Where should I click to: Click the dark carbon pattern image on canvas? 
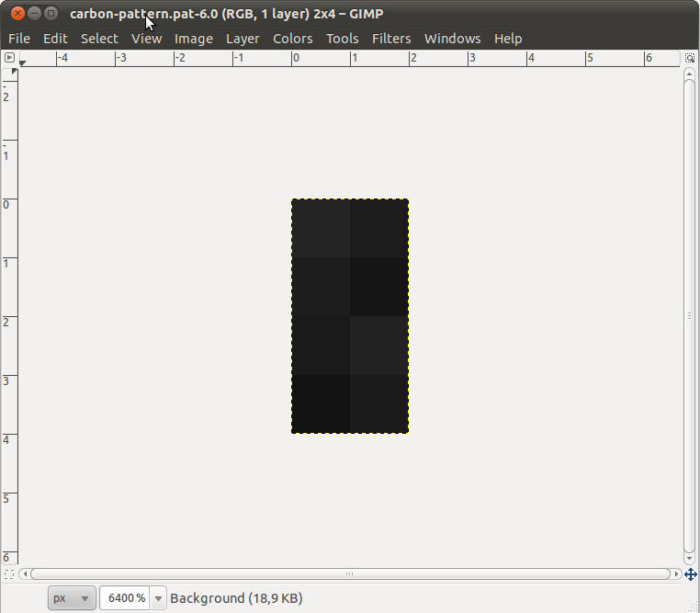[x=350, y=316]
